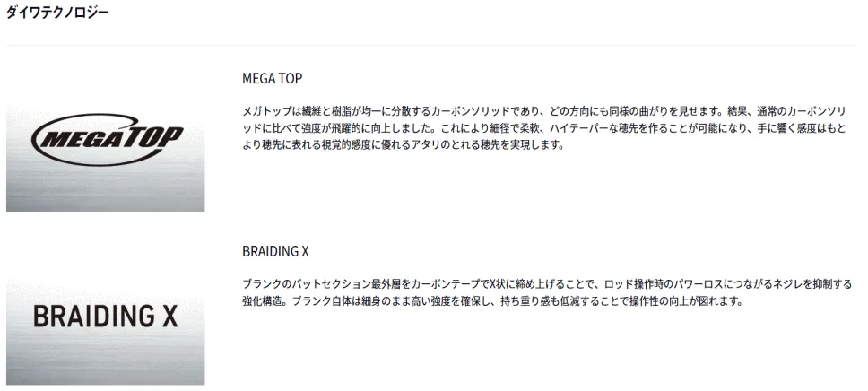Click the phrase 強化構造 in BRAIDING X text
Viewport: 868px width, 391px height.
[x=263, y=302]
